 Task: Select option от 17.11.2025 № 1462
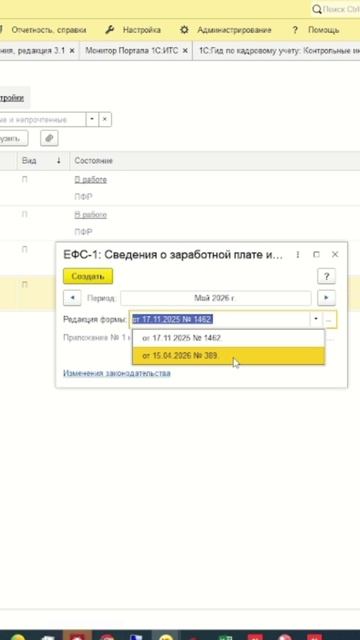pos(229,338)
